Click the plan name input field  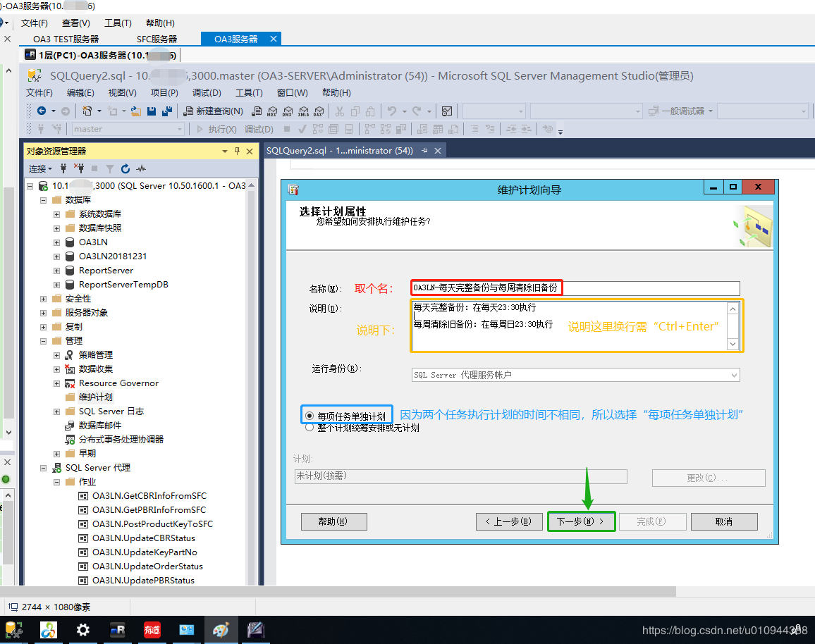click(575, 288)
